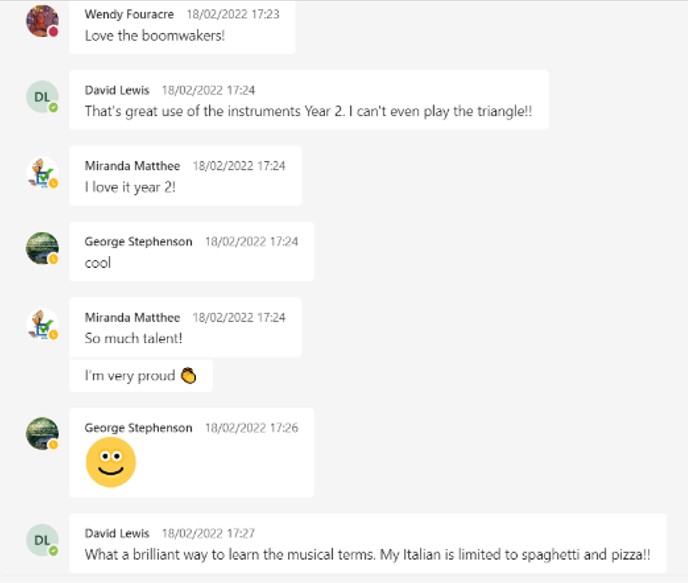Screen dimensions: 688x583
Task: Click David Lewis name on 17:24 message
Action: click(x=117, y=90)
